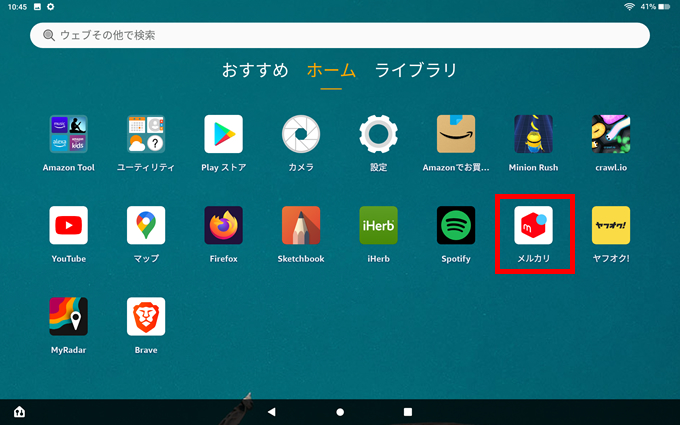Launch the Play ストア app

tap(223, 134)
